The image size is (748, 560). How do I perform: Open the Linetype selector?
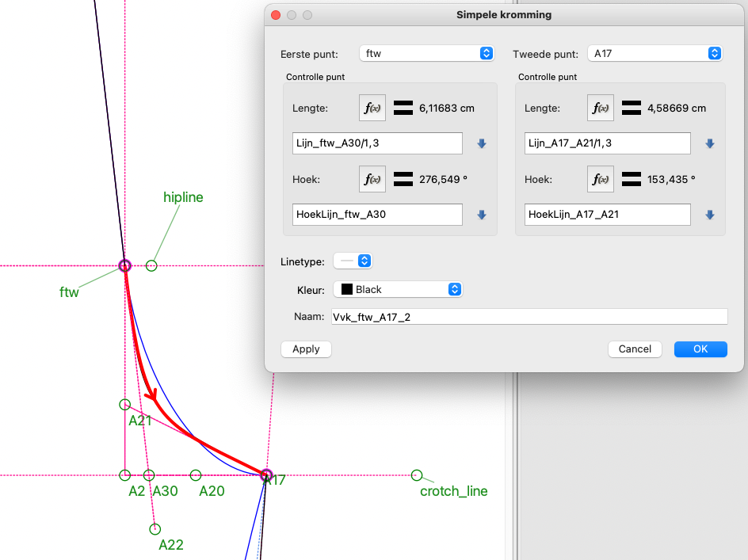click(353, 261)
